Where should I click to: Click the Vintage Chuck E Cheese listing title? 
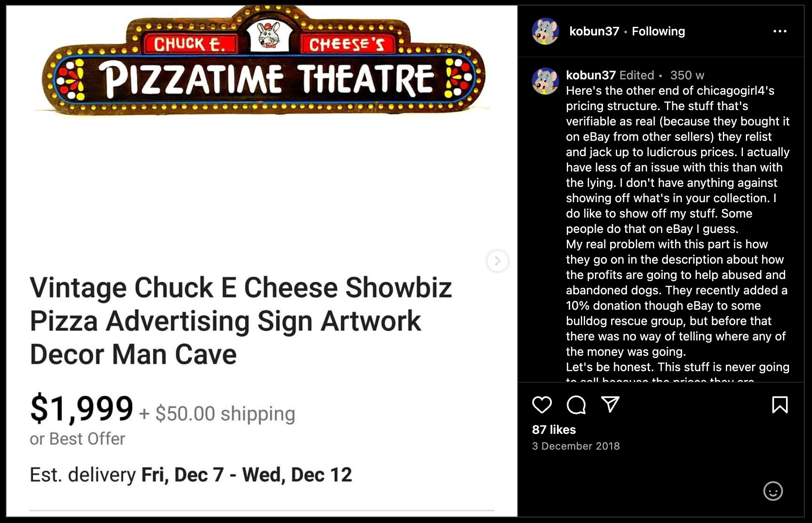click(241, 321)
